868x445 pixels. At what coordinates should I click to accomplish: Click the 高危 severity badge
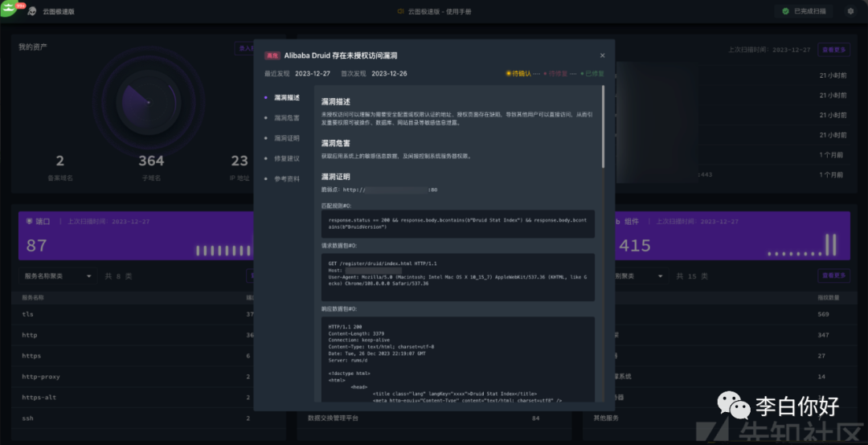[x=272, y=56]
